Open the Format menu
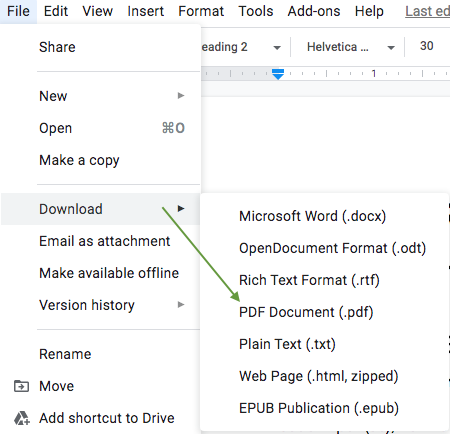 coord(201,11)
